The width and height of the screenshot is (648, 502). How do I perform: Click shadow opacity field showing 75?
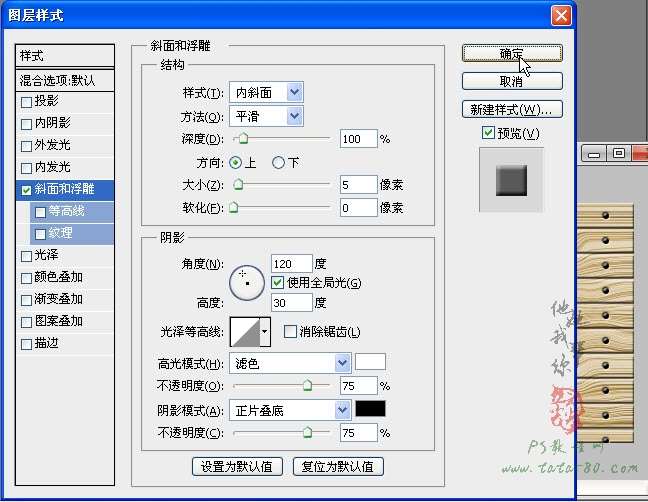pyautogui.click(x=358, y=433)
